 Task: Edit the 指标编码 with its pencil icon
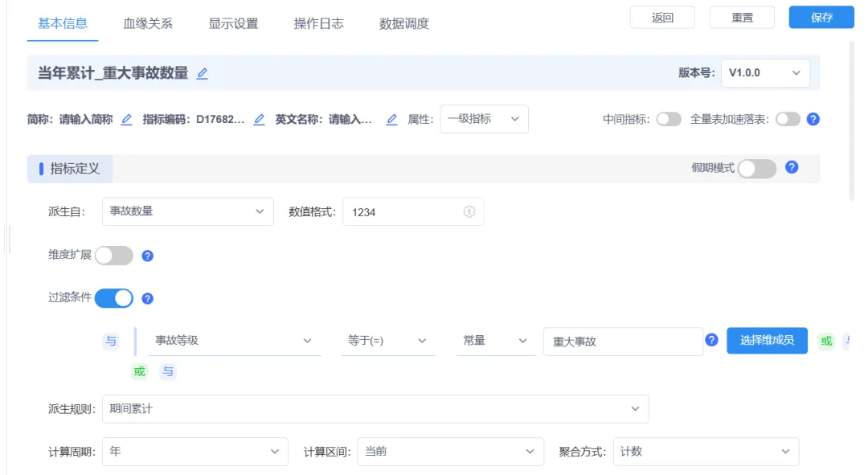(259, 119)
